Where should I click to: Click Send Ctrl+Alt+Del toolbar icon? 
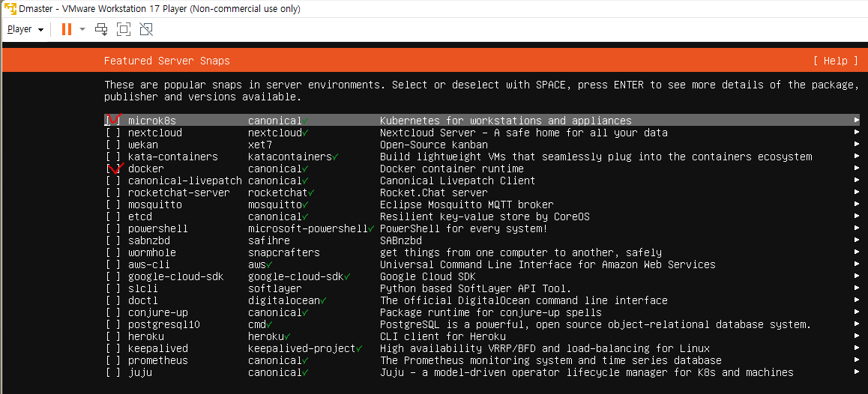pos(100,29)
